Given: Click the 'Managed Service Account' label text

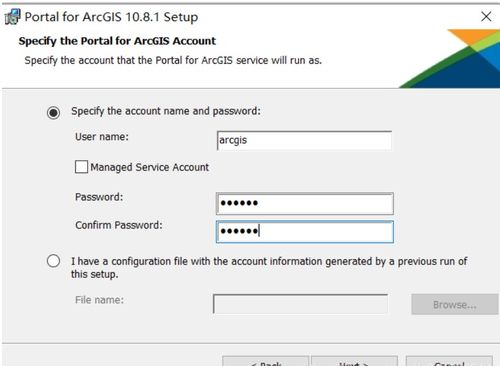Looking at the screenshot, I should point(149,167).
